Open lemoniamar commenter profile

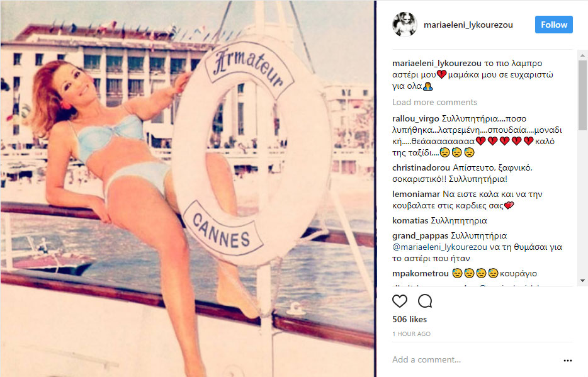[x=416, y=194]
